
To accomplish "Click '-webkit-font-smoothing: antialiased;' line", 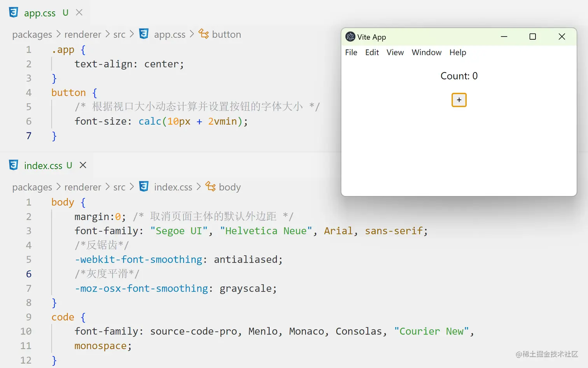I will [x=178, y=260].
